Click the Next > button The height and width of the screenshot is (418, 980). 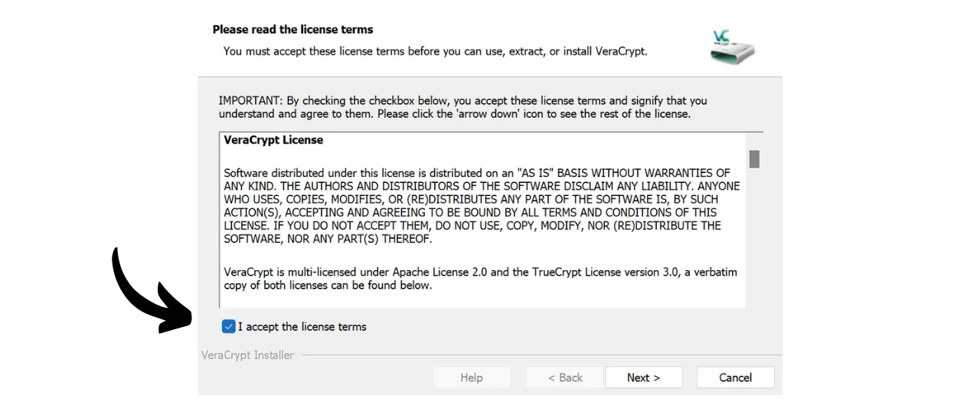click(643, 377)
